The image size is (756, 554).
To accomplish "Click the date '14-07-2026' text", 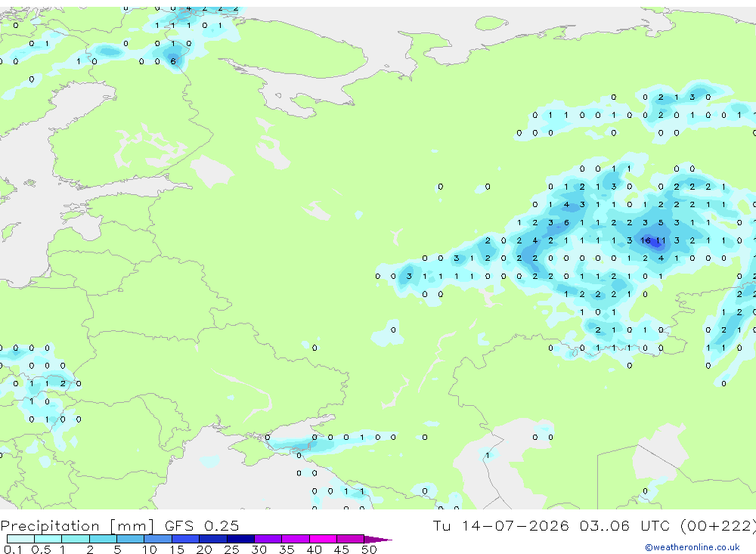I will 516,525.
